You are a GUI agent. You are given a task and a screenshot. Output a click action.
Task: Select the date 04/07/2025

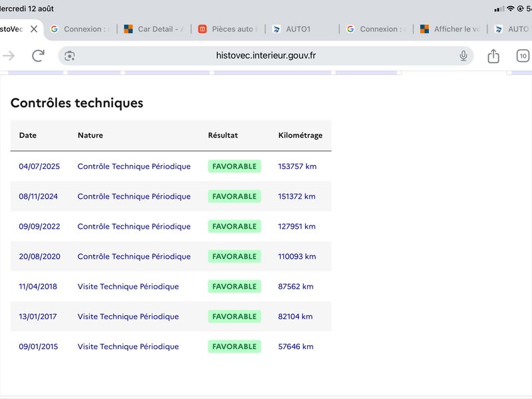(39, 166)
